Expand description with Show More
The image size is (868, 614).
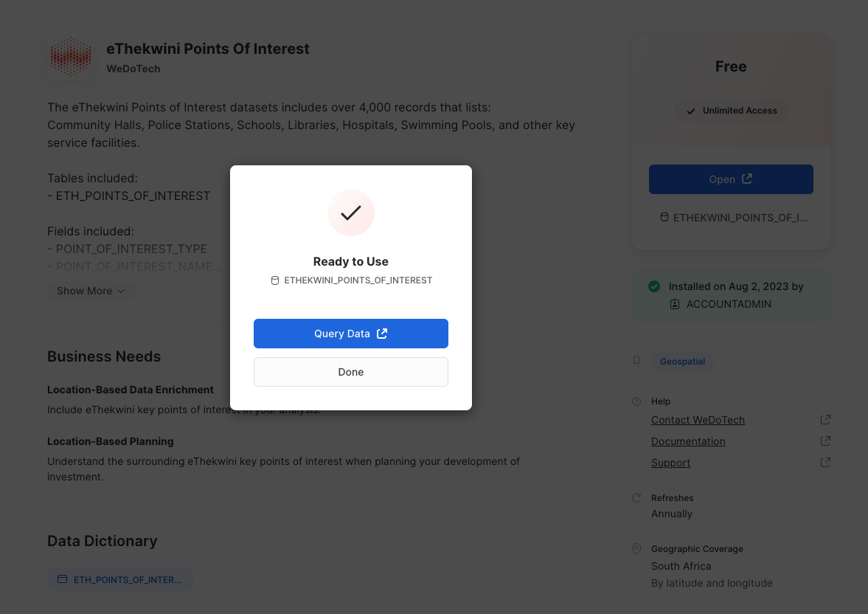coord(91,291)
